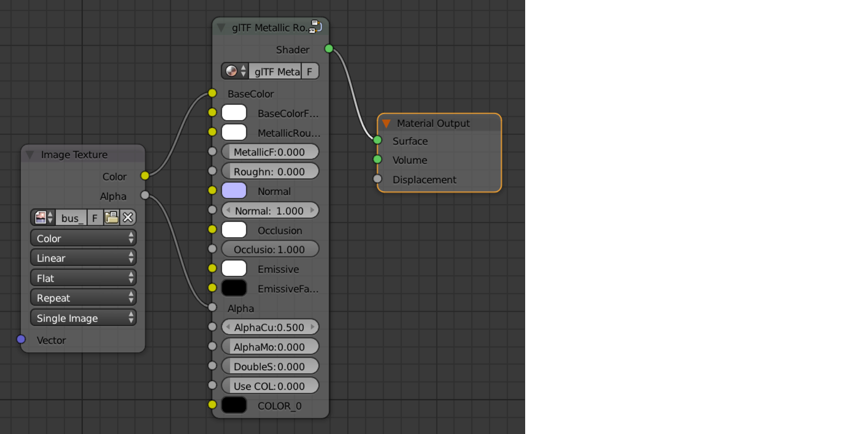The image size is (868, 434).
Task: Collapse the glTF Metallic Roughness node
Action: (221, 27)
